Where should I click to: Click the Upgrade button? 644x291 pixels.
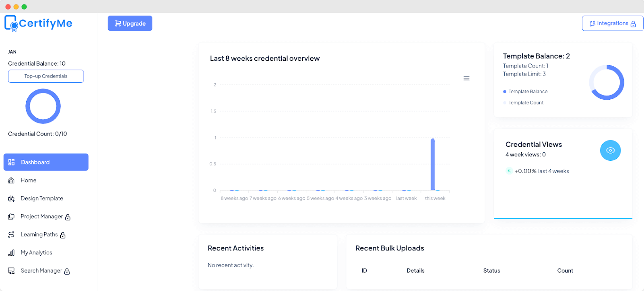click(130, 23)
